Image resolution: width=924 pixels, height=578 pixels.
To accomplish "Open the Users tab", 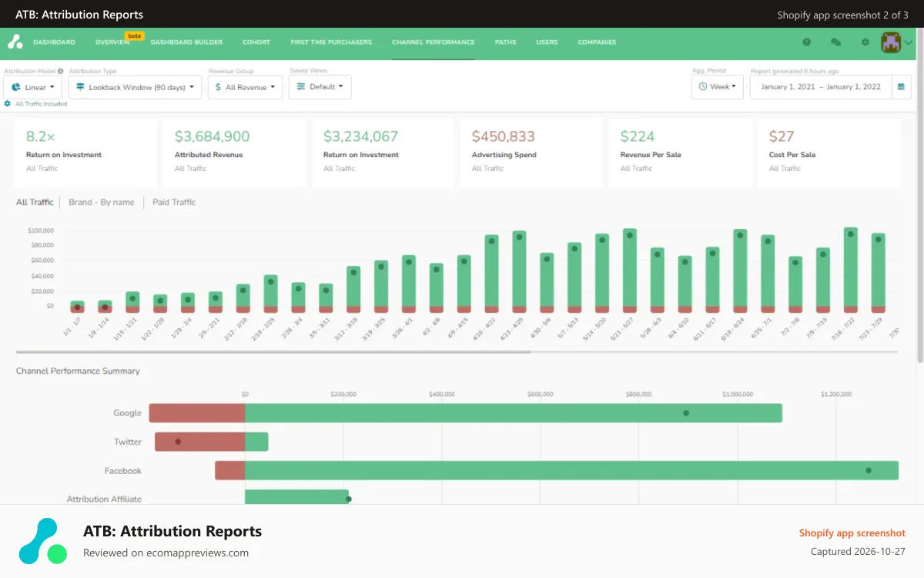I will [x=547, y=42].
